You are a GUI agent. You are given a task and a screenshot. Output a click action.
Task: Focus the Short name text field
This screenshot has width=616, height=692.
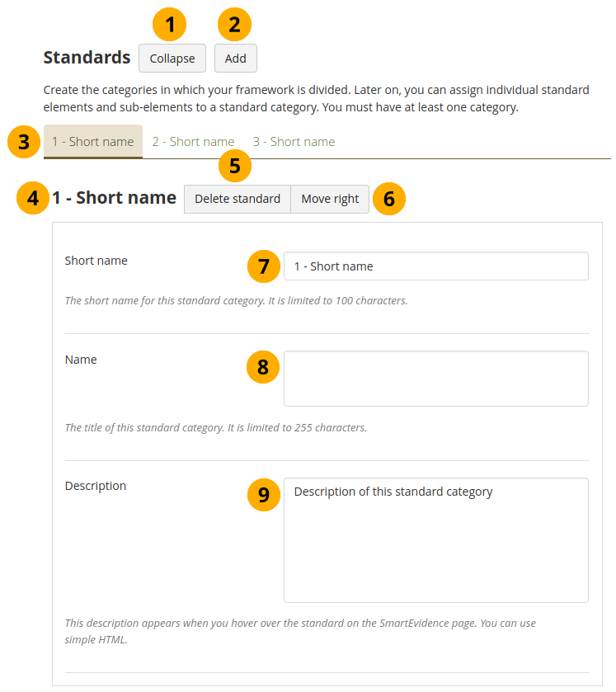tap(435, 266)
